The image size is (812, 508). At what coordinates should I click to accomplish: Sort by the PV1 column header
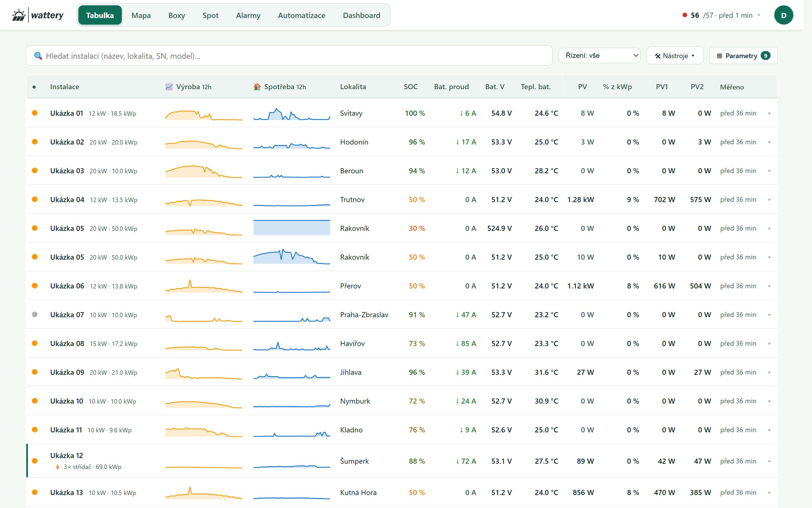(662, 87)
